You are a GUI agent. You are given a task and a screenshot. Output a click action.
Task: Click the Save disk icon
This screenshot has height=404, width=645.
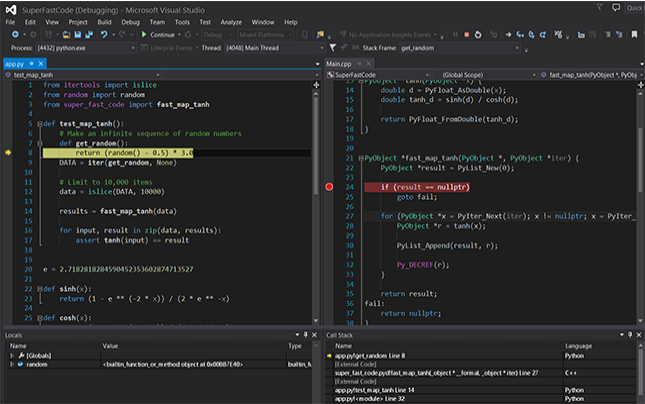click(x=77, y=35)
